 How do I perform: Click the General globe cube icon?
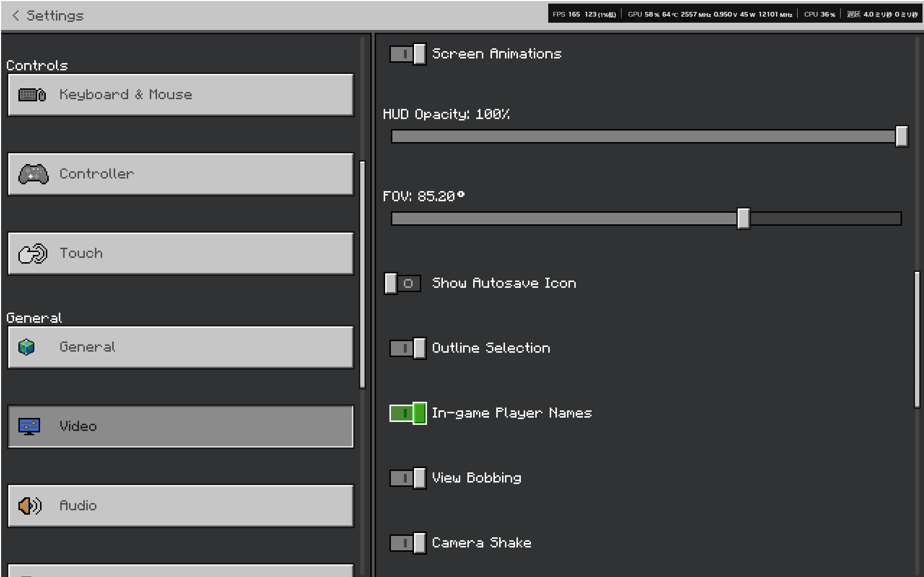coord(26,347)
